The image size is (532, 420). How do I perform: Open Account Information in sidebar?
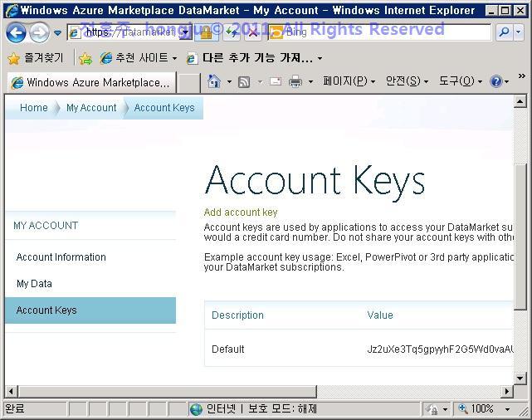[61, 257]
